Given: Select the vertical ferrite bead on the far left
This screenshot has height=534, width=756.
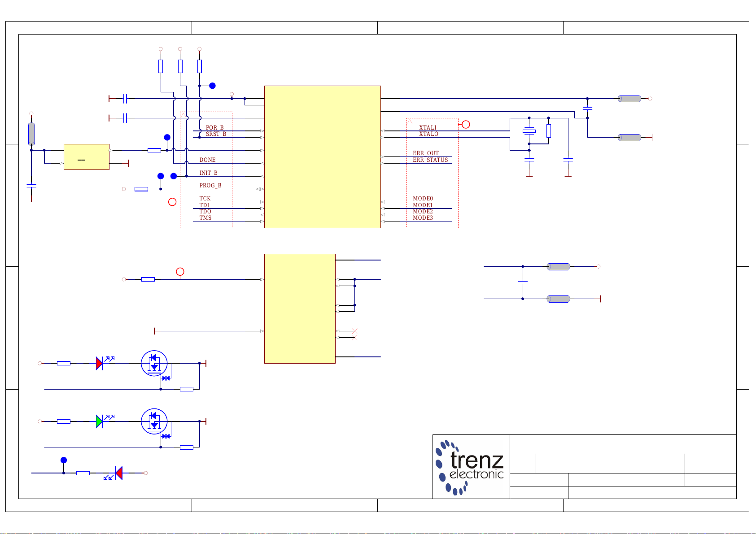Looking at the screenshot, I should pyautogui.click(x=31, y=133).
